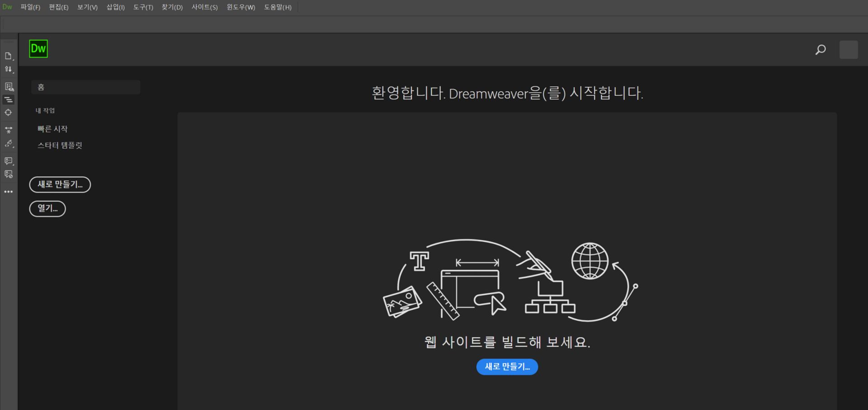The height and width of the screenshot is (410, 868).
Task: Click the new document icon in the left toolbar
Action: tap(8, 56)
